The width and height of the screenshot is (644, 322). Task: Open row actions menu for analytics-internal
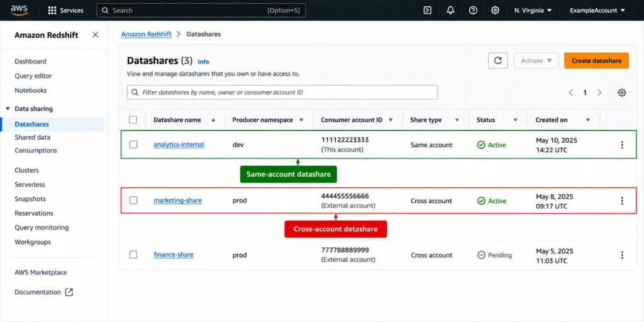[622, 145]
